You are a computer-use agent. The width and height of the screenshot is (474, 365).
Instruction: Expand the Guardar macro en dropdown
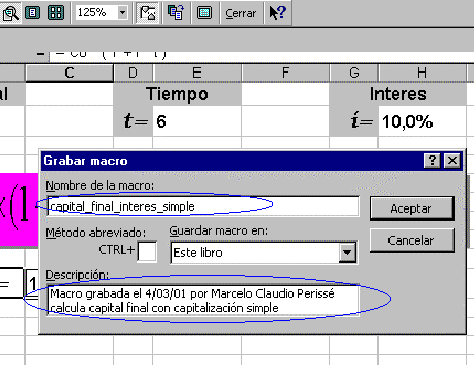pos(347,252)
